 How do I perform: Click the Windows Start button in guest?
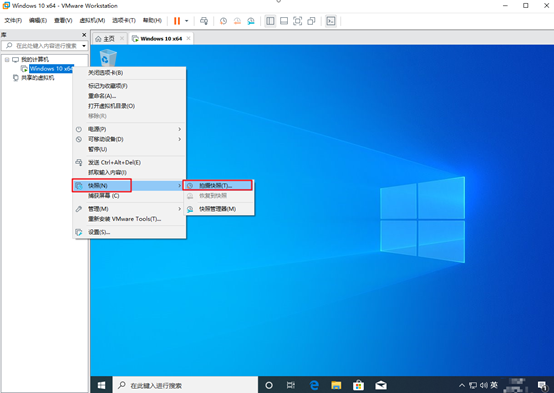pos(101,385)
